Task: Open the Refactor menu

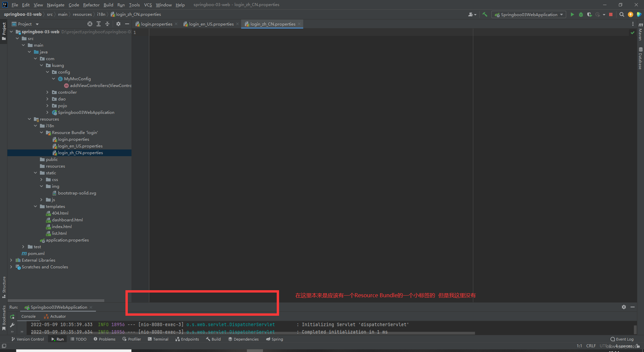Action: click(91, 5)
